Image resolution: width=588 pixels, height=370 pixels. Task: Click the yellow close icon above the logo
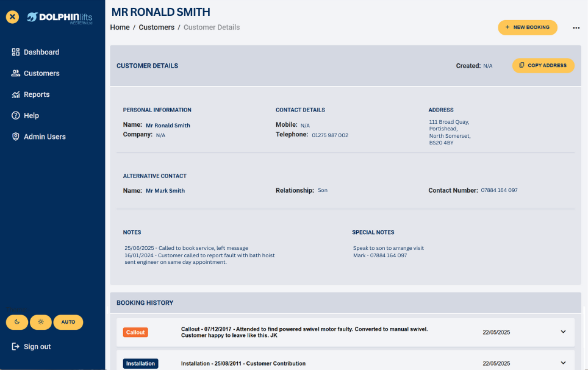pyautogui.click(x=12, y=17)
